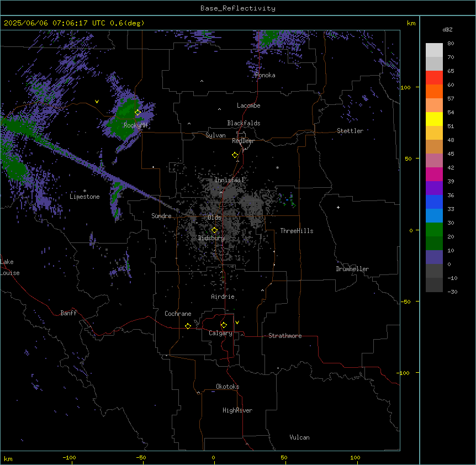Image resolution: width=476 pixels, height=465 pixels.
Task: Pick the magenta swatch in dBZ legend
Action: tap(434, 174)
